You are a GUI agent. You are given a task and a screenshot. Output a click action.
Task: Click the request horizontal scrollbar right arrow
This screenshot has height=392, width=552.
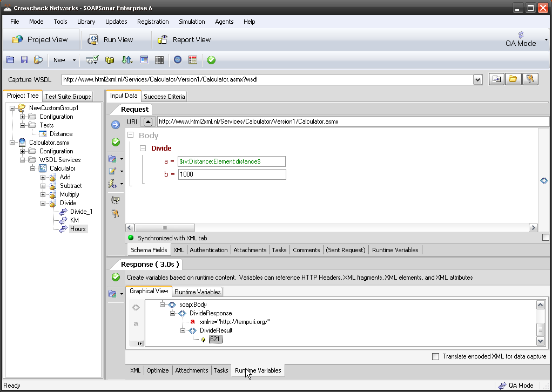tap(533, 228)
